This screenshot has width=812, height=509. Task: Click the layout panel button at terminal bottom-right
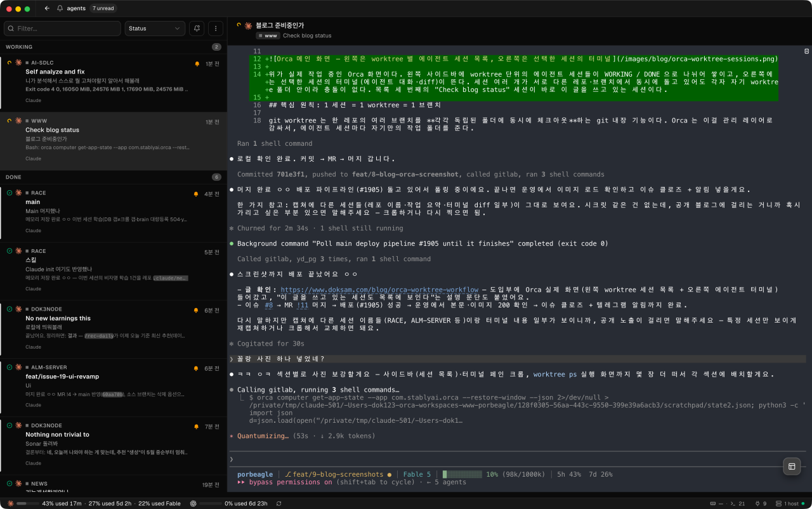click(792, 466)
